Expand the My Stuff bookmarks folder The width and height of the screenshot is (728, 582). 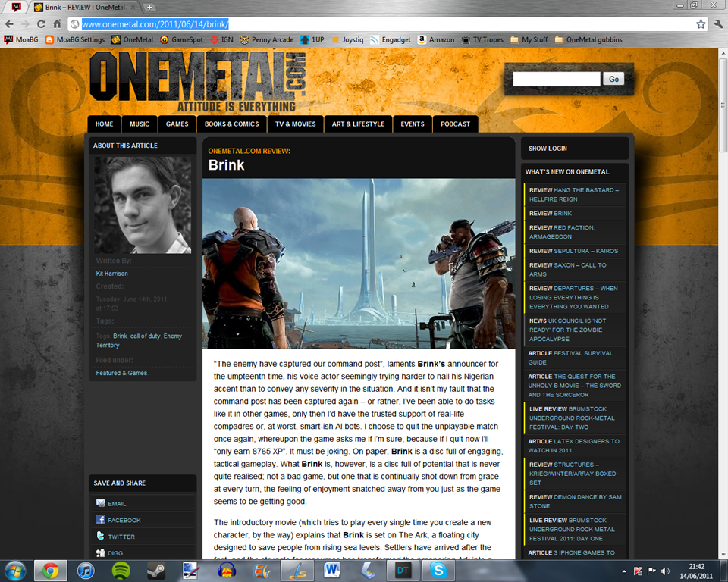coord(529,40)
